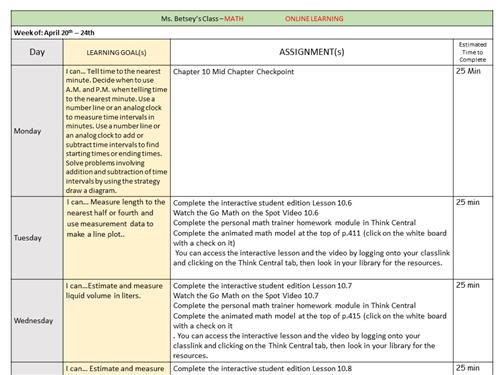The height and width of the screenshot is (375, 500).
Task: Click the 'ASSIGNMENT(s)' column header
Action: [312, 52]
